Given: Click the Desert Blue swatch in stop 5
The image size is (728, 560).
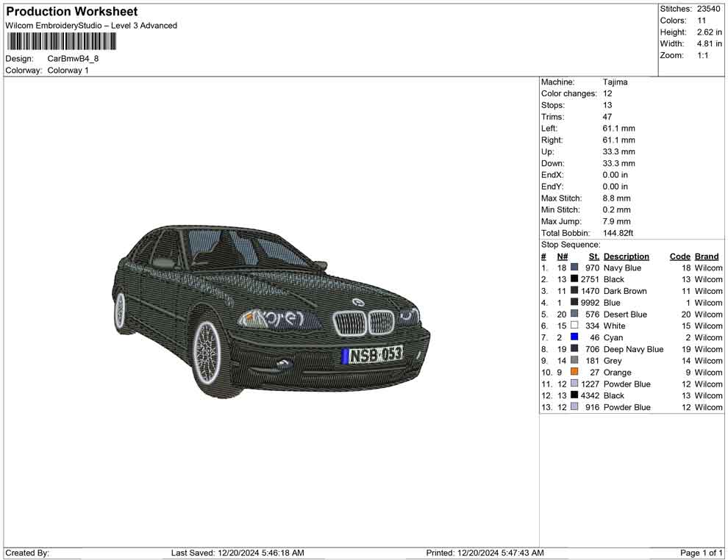Looking at the screenshot, I should click(573, 314).
